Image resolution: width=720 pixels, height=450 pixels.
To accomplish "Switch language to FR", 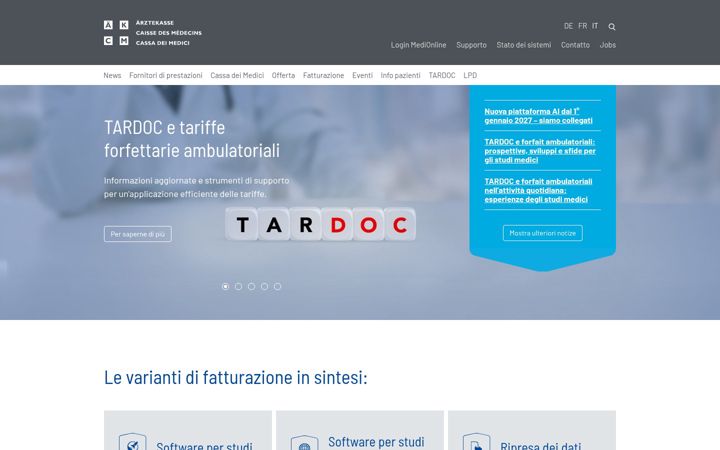I will 582,26.
